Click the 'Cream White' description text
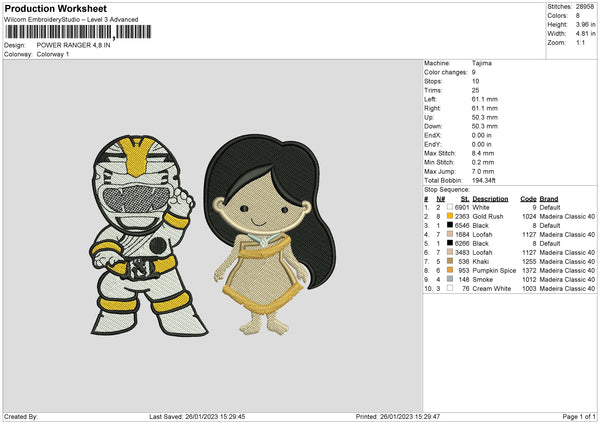This screenshot has width=600, height=424. [x=492, y=289]
